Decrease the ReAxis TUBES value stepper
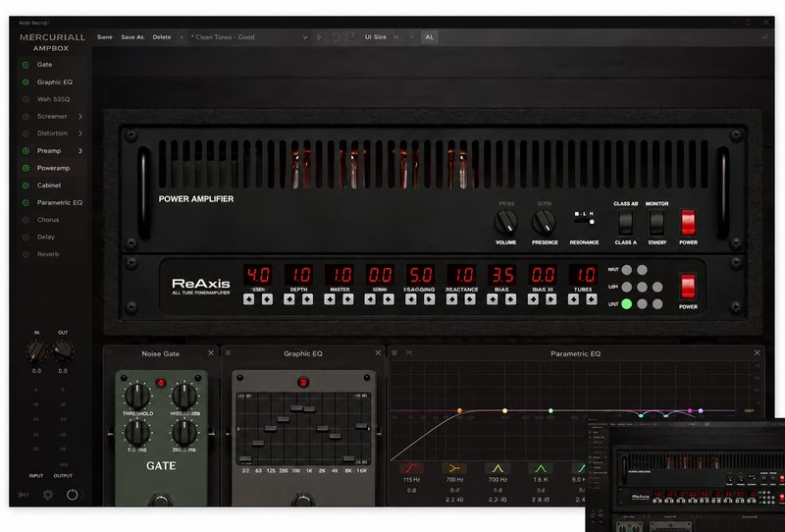The image size is (785, 532). click(x=573, y=299)
